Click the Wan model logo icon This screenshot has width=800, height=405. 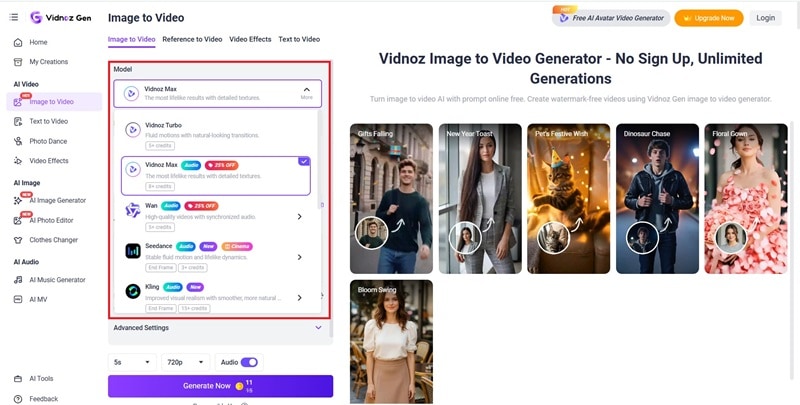133,210
